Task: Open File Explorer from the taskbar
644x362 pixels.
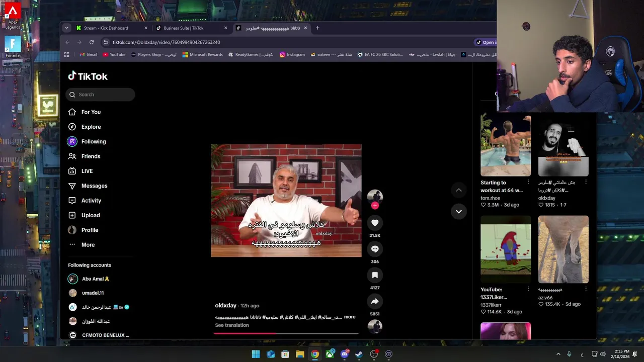Action: pos(300,354)
